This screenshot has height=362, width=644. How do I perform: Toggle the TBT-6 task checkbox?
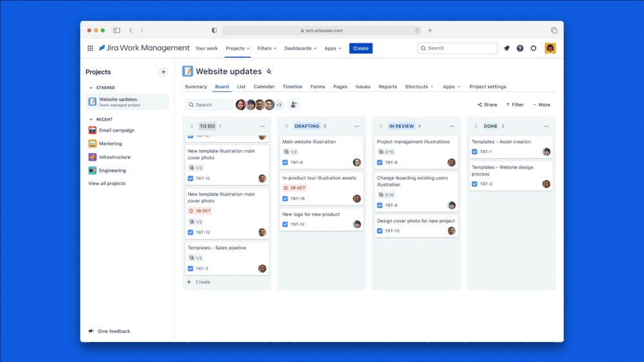click(285, 162)
